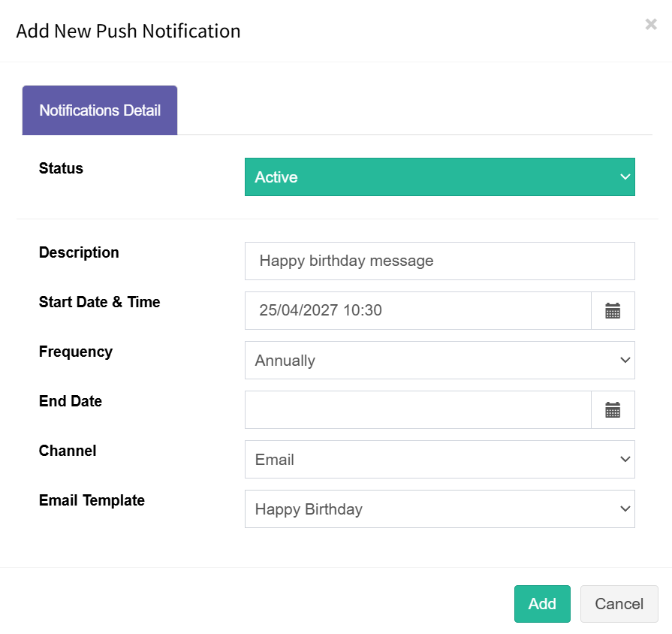The image size is (672, 634).
Task: Focus the Description text field
Action: [x=440, y=261]
